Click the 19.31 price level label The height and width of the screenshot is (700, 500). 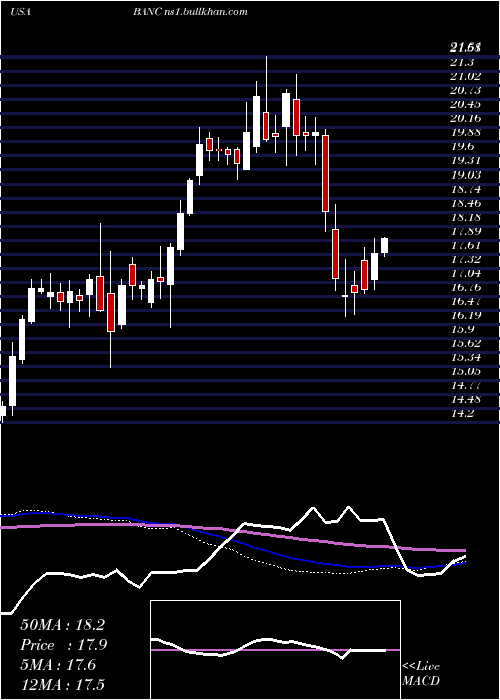coord(464,161)
